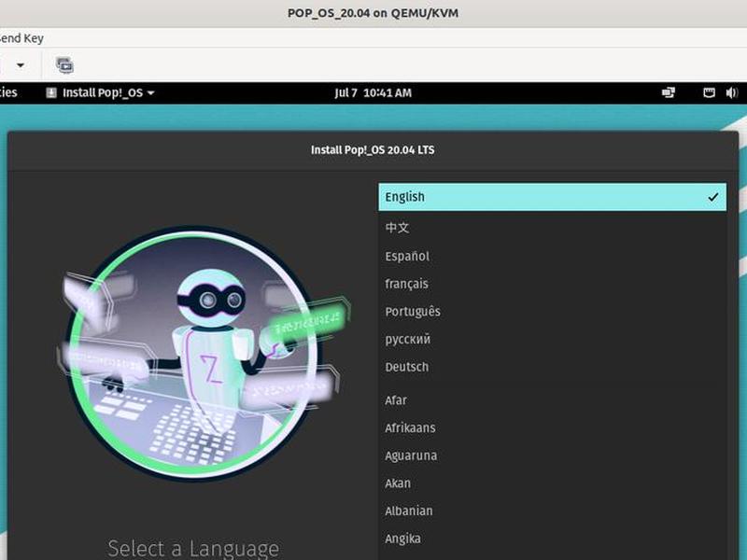
Task: Open the Send Key menu
Action: pos(21,38)
